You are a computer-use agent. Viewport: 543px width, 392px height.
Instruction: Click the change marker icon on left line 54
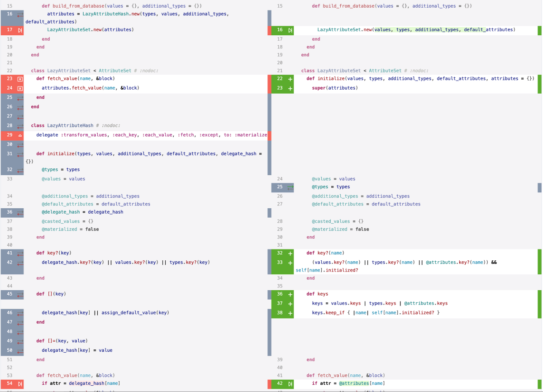tap(19, 384)
